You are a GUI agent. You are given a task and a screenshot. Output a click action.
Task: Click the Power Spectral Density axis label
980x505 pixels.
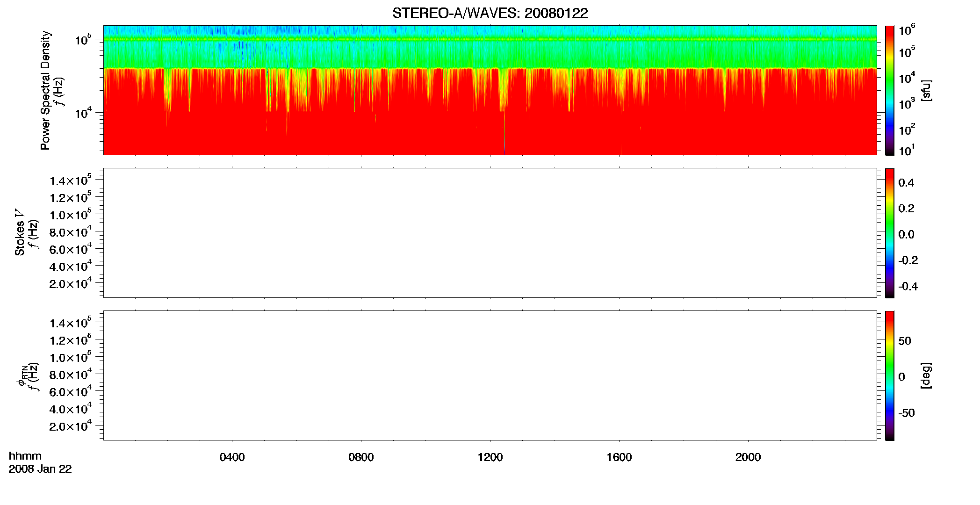click(45, 90)
